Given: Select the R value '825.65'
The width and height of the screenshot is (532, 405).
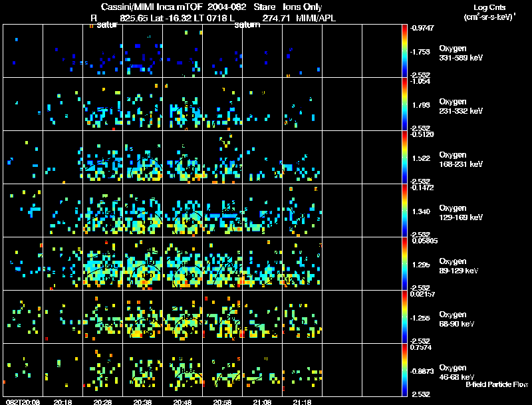Looking at the screenshot, I should click(x=134, y=18).
